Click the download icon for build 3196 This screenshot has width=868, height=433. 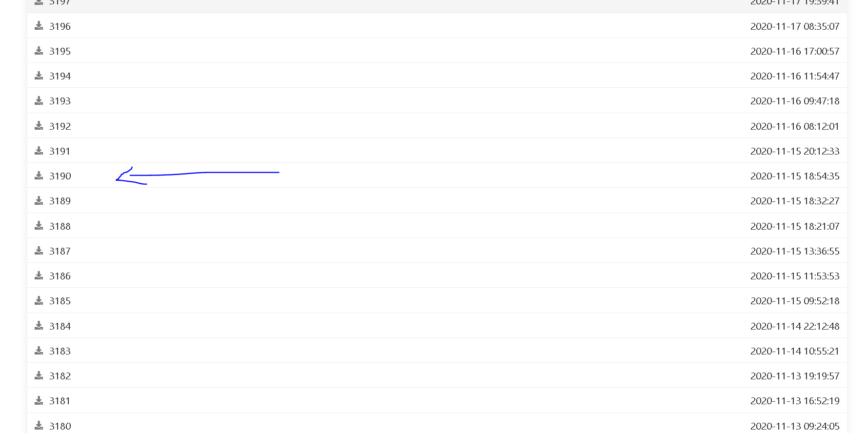point(39,26)
